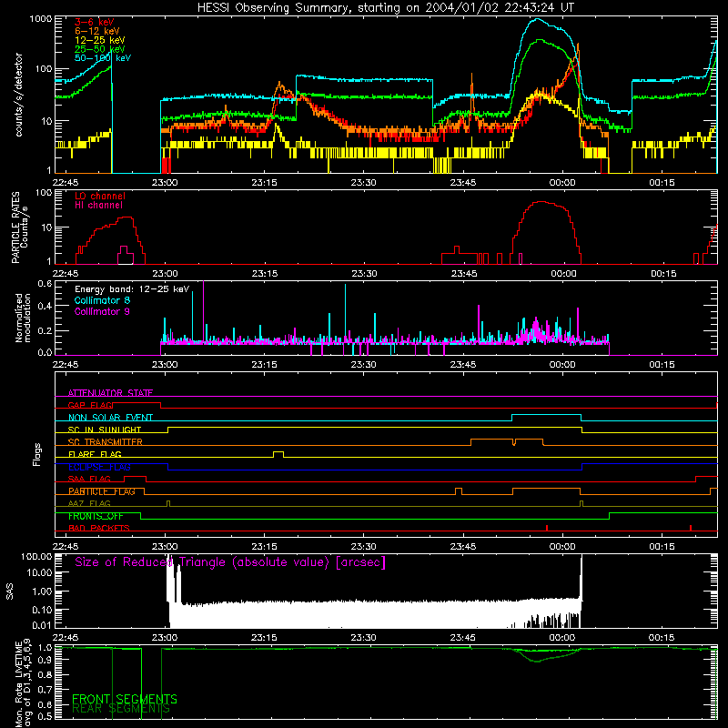Viewport: 728px width, 728px height.
Task: Select the GAP_FLAG label
Action: [90, 405]
